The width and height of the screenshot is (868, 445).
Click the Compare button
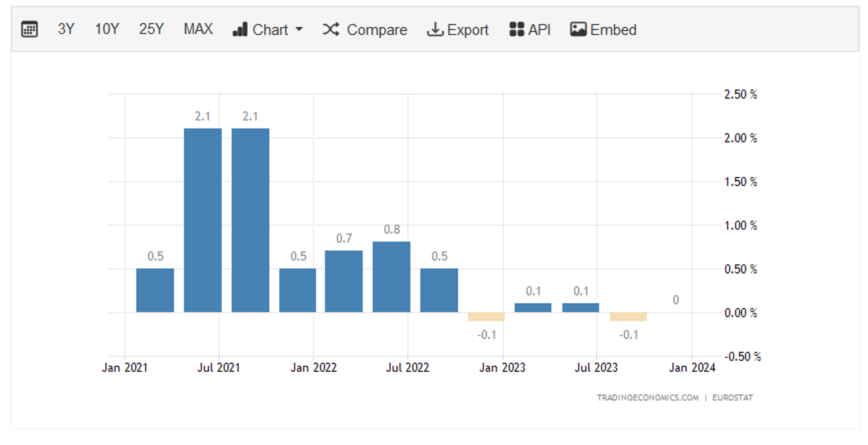click(365, 29)
